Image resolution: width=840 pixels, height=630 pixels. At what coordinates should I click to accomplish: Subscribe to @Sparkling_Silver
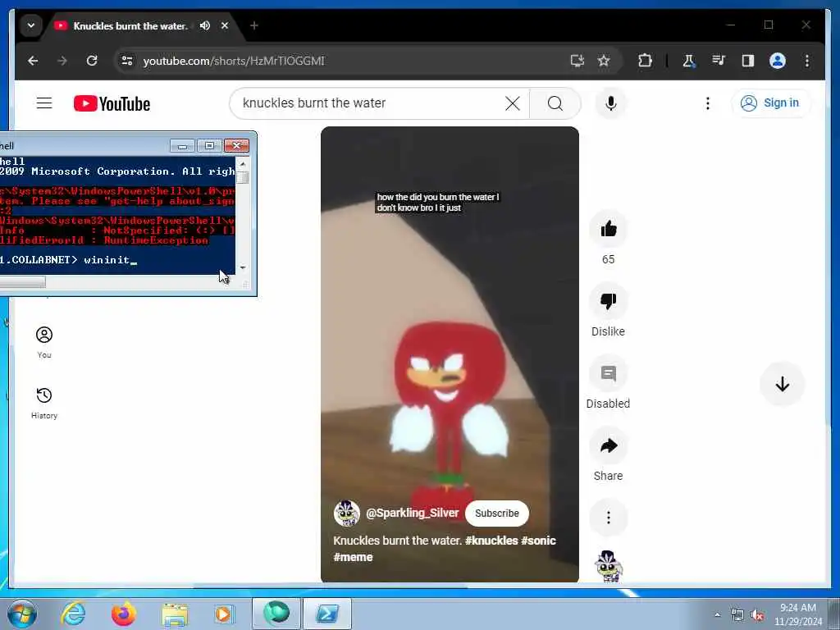pos(496,514)
